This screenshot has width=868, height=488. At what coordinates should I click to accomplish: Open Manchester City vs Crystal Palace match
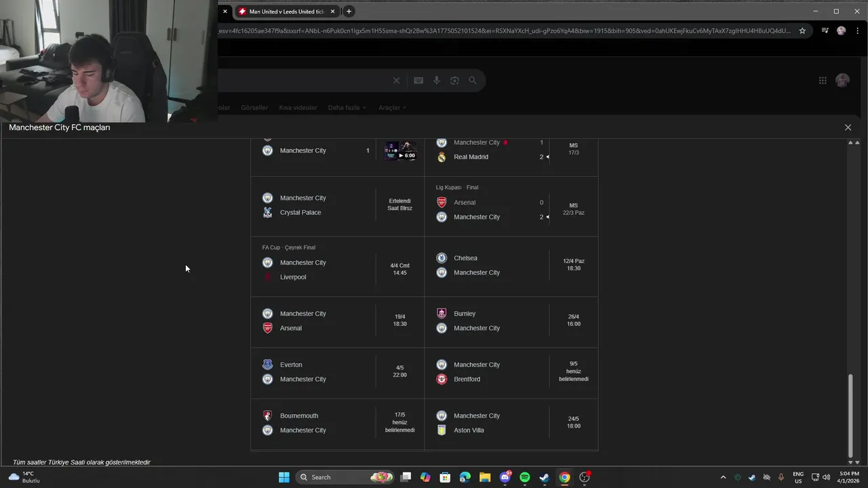tap(338, 205)
